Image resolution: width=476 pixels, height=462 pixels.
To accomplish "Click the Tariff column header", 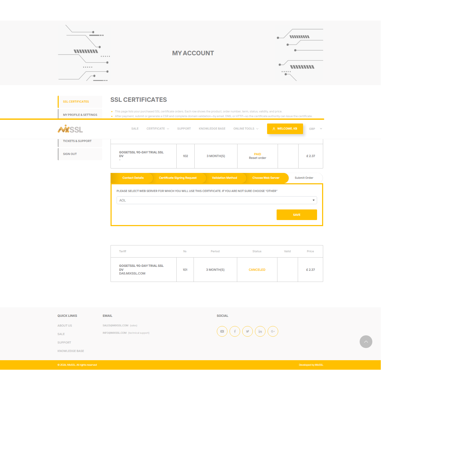I will [123, 251].
